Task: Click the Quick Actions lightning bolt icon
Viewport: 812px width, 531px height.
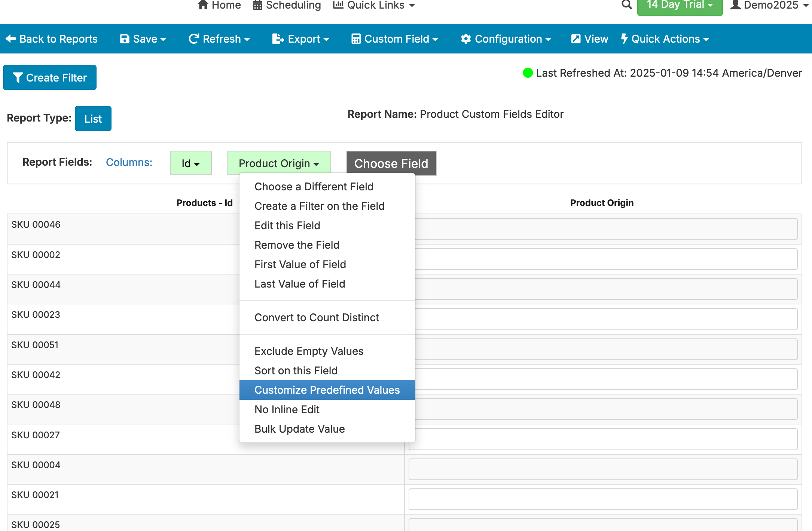Action: point(624,39)
